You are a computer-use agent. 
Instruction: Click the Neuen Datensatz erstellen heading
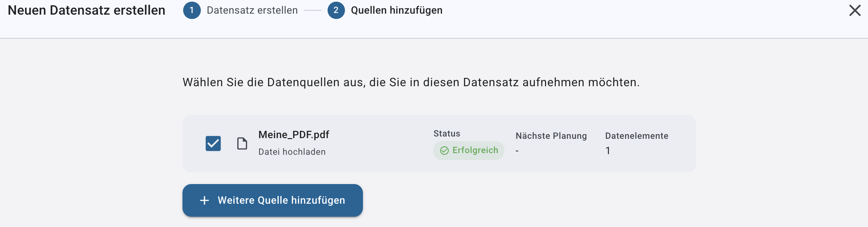point(87,10)
